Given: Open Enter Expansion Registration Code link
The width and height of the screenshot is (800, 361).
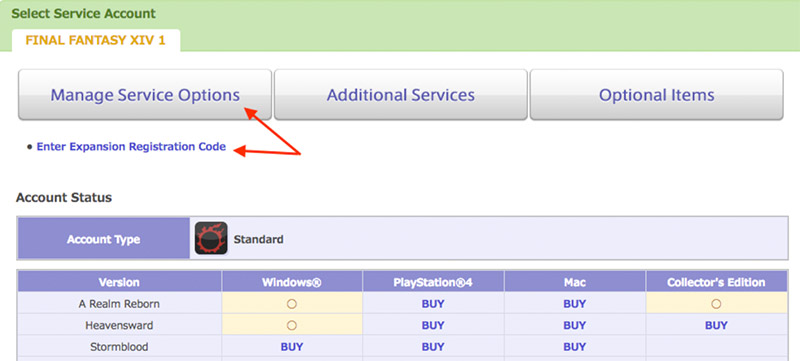Looking at the screenshot, I should pyautogui.click(x=131, y=147).
